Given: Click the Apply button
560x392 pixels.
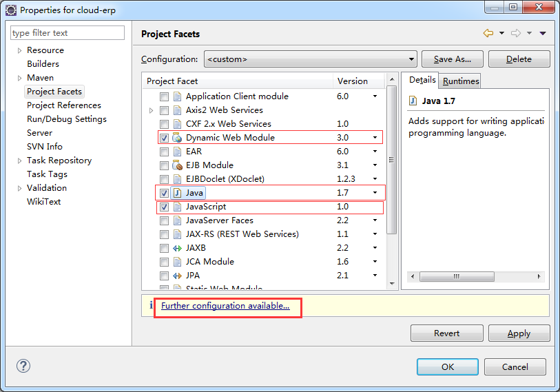Looking at the screenshot, I should [519, 333].
